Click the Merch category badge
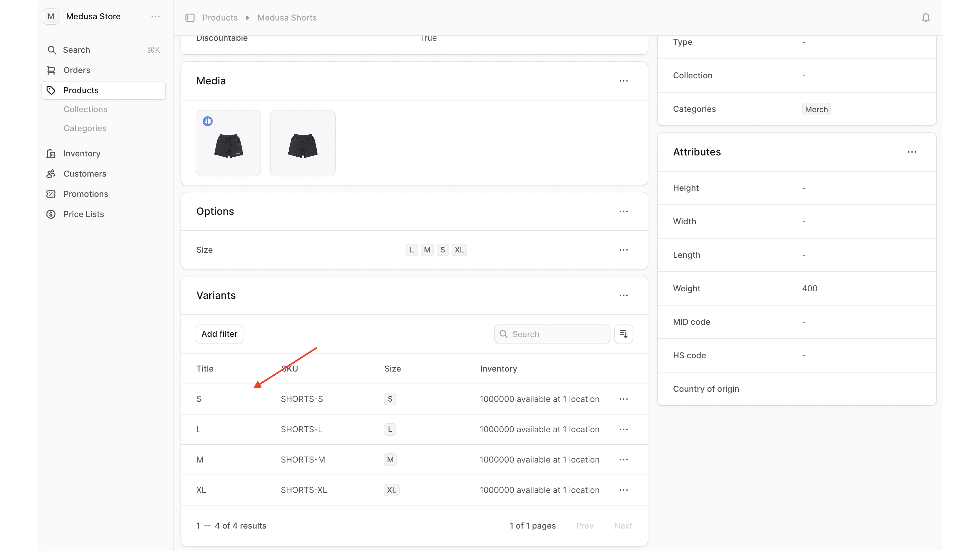The height and width of the screenshot is (551, 980). pyautogui.click(x=816, y=109)
